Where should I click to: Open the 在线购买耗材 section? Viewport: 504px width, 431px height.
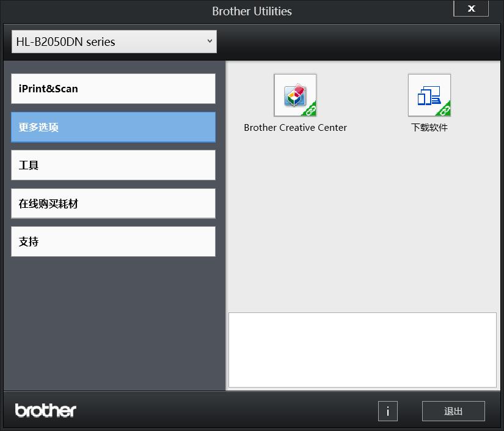coord(113,203)
